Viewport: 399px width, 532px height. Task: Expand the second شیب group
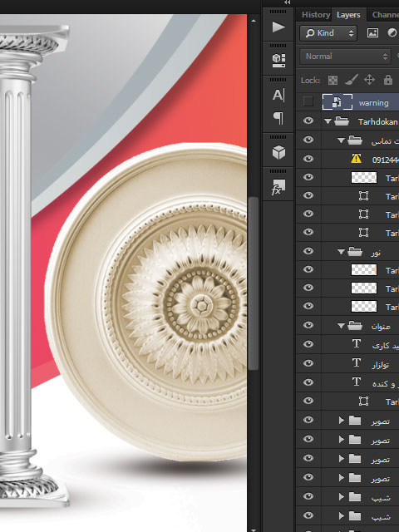point(341,515)
